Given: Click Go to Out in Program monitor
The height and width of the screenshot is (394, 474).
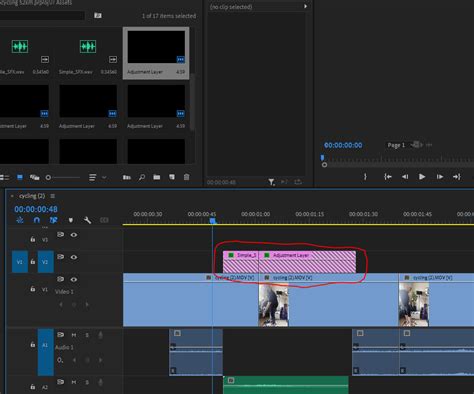Looking at the screenshot, I should 457,177.
